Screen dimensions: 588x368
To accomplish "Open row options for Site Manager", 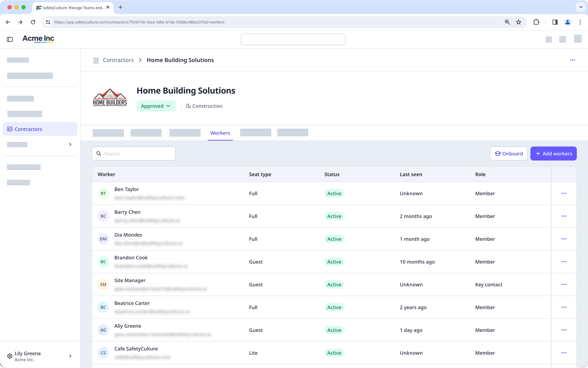I will [x=564, y=285].
